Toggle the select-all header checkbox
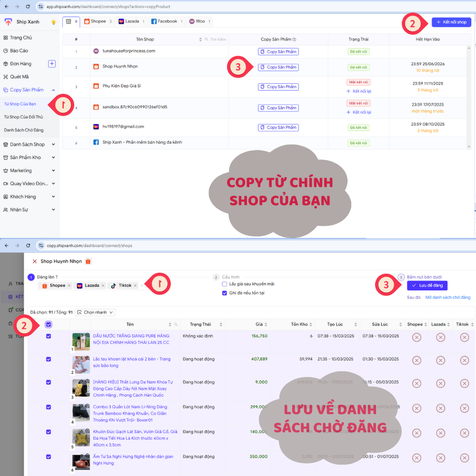This screenshot has width=476, height=476. pyautogui.click(x=49, y=325)
